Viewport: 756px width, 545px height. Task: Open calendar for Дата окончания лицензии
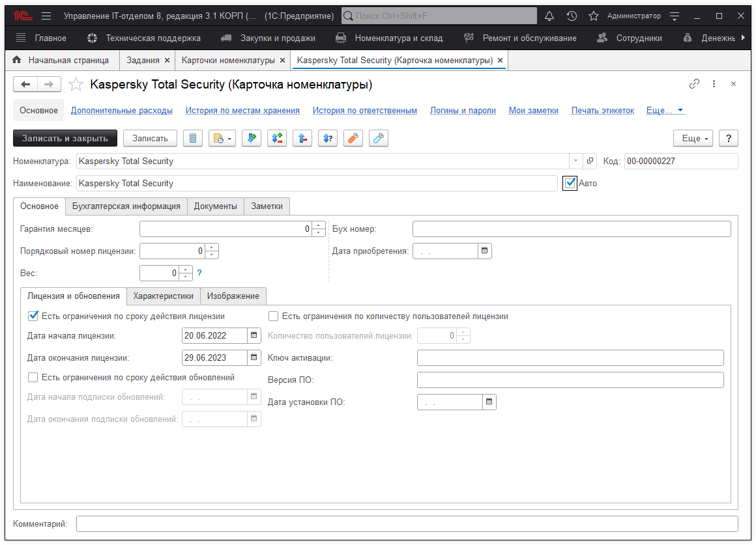click(254, 357)
